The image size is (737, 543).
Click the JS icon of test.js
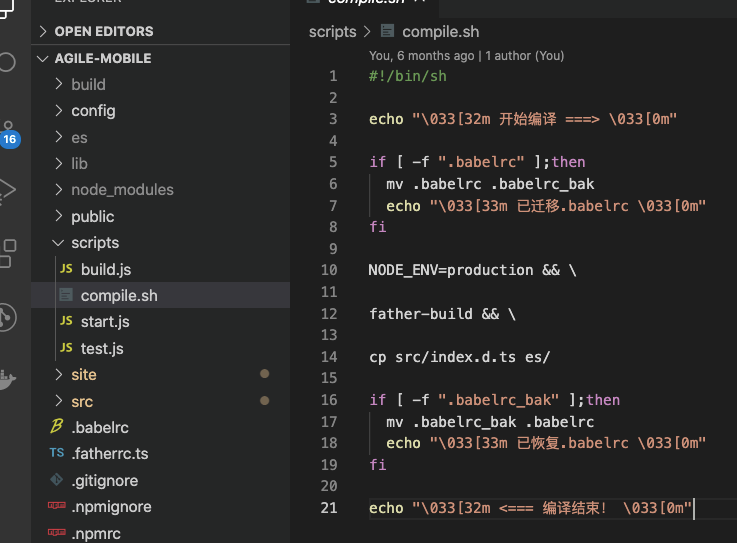coord(66,348)
